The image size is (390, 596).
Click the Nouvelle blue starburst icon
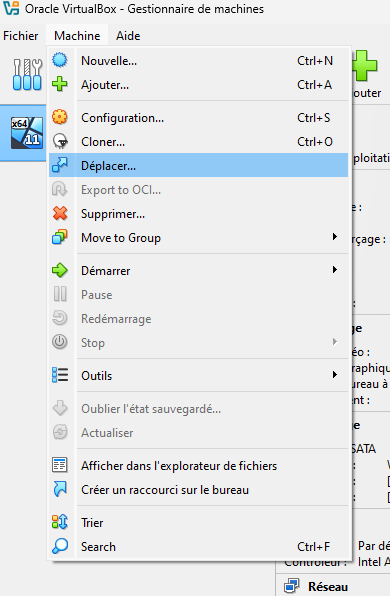[60, 60]
